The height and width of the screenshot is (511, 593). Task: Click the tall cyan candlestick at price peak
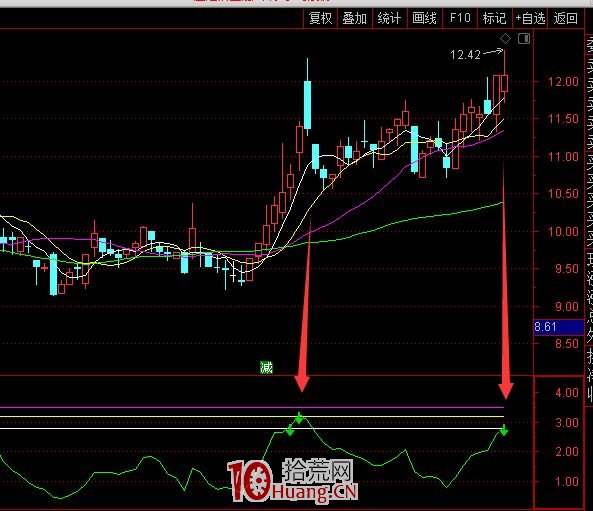coord(307,105)
